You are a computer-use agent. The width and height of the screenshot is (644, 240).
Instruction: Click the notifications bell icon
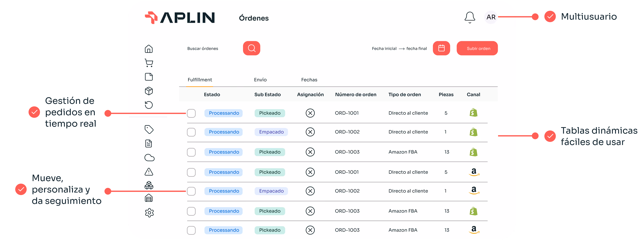pos(470,17)
